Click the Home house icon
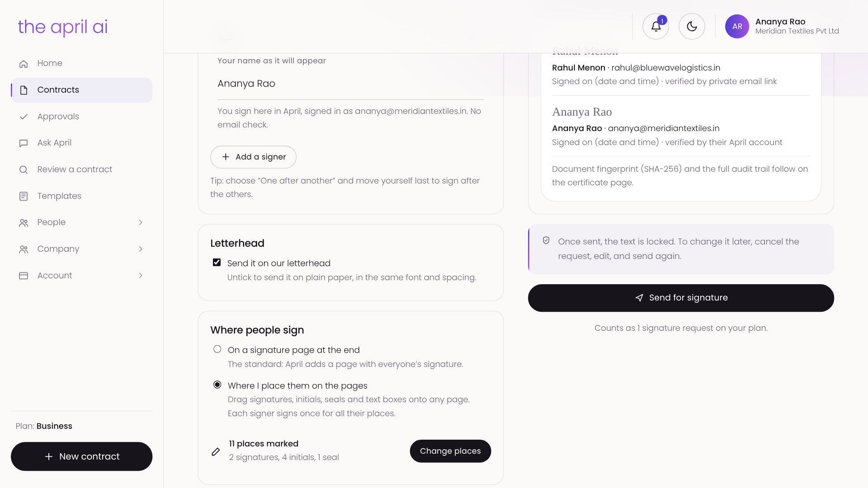 coord(24,64)
